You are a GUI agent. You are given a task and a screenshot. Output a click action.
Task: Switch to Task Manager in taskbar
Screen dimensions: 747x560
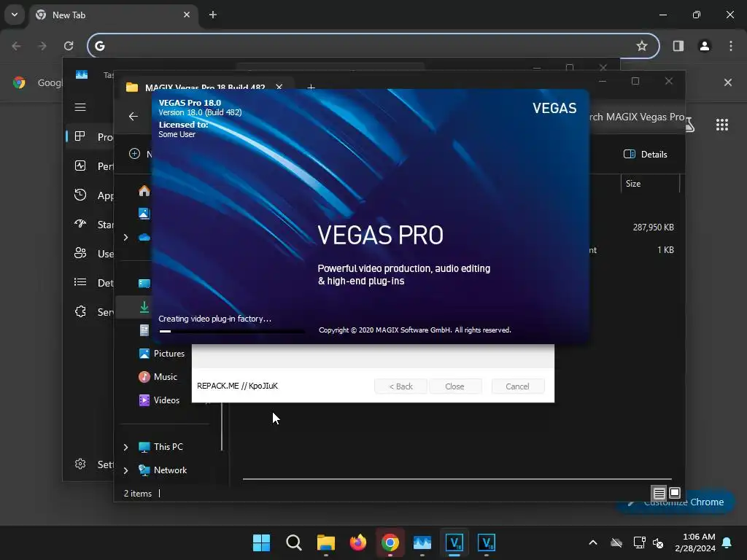pyautogui.click(x=422, y=542)
